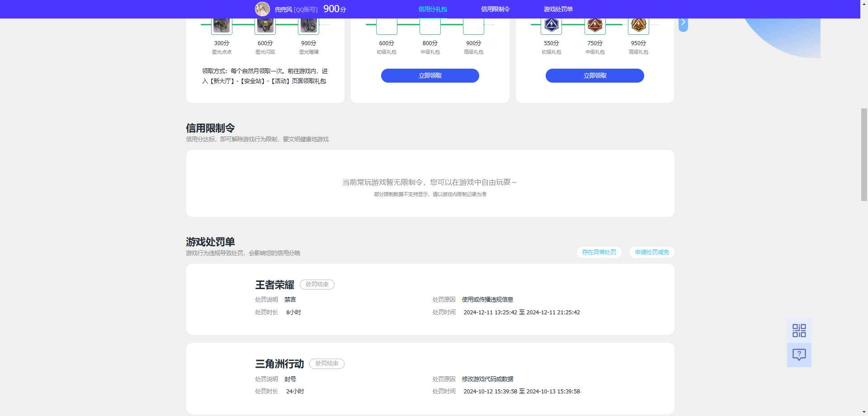Click the 2024-12-11 penalty time range
The height and width of the screenshot is (416, 868).
522,312
